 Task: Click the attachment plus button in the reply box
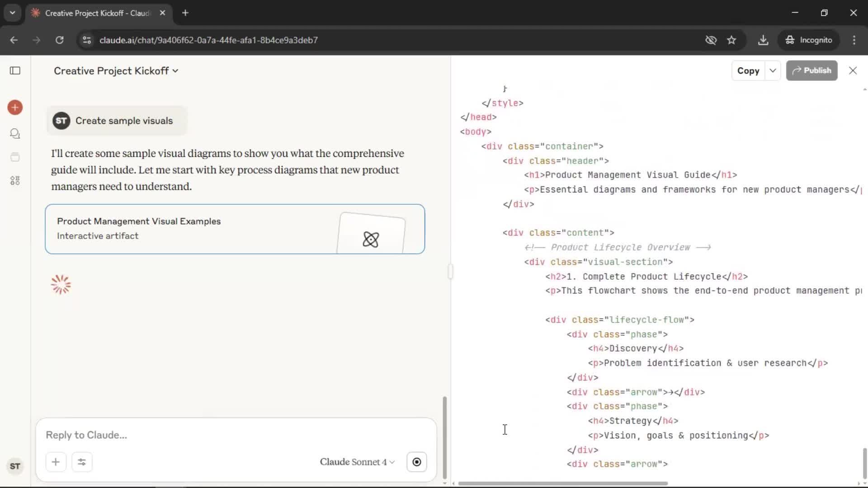pos(56,462)
